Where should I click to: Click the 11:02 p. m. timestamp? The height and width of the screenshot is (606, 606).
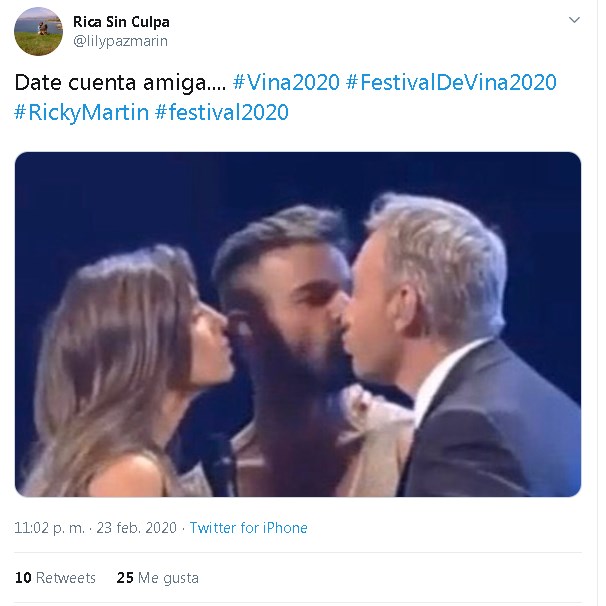coord(47,528)
